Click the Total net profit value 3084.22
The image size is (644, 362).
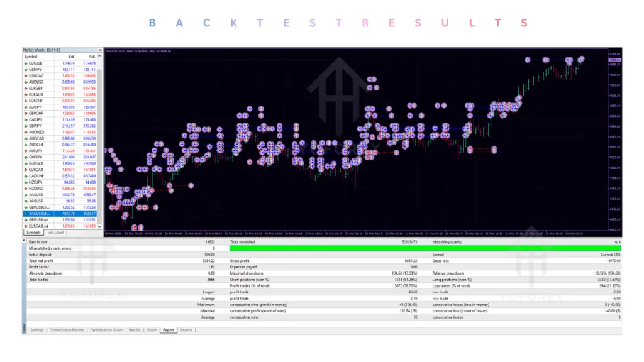pos(209,261)
